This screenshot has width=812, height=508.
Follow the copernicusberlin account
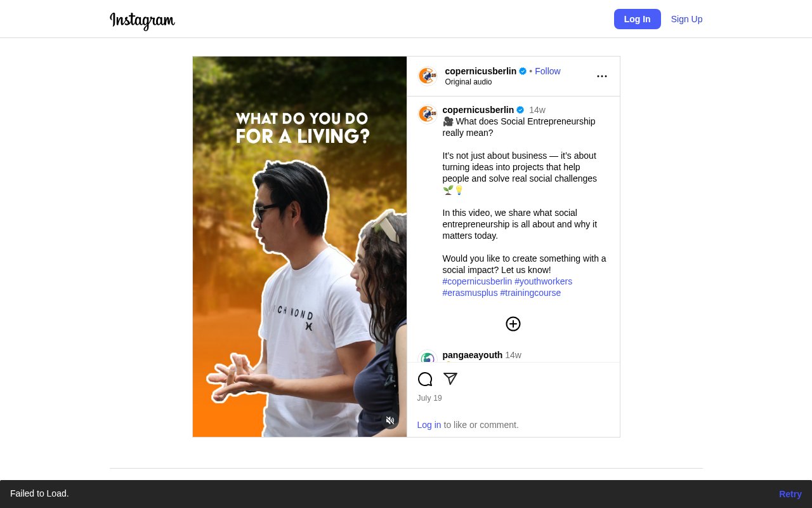point(547,71)
